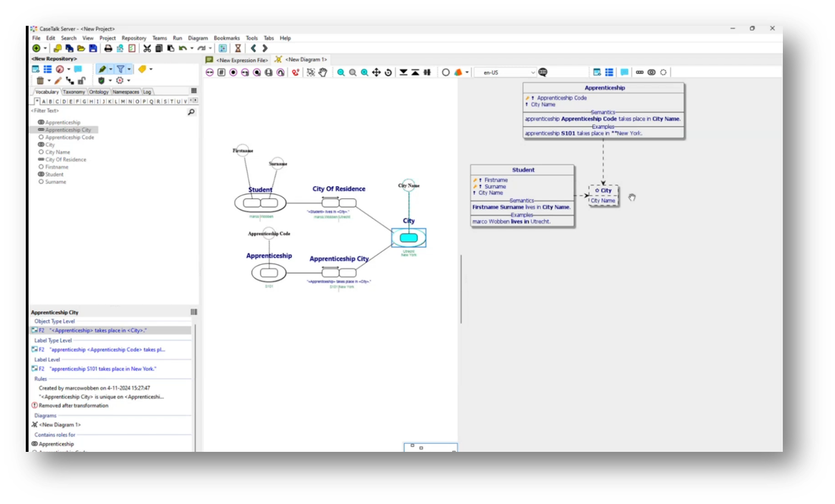Open the Undo history dropdown arrow

pos(192,48)
